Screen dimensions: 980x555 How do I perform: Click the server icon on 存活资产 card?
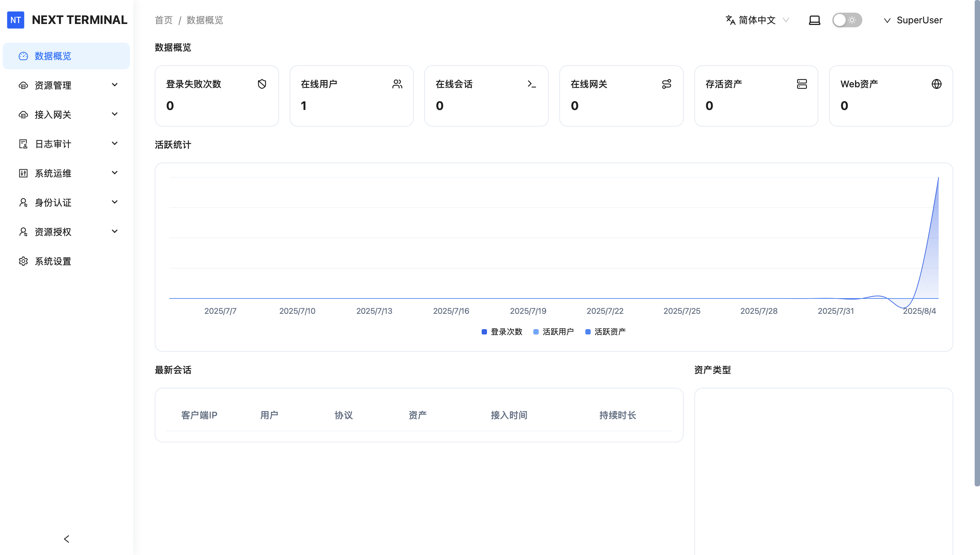(x=802, y=84)
